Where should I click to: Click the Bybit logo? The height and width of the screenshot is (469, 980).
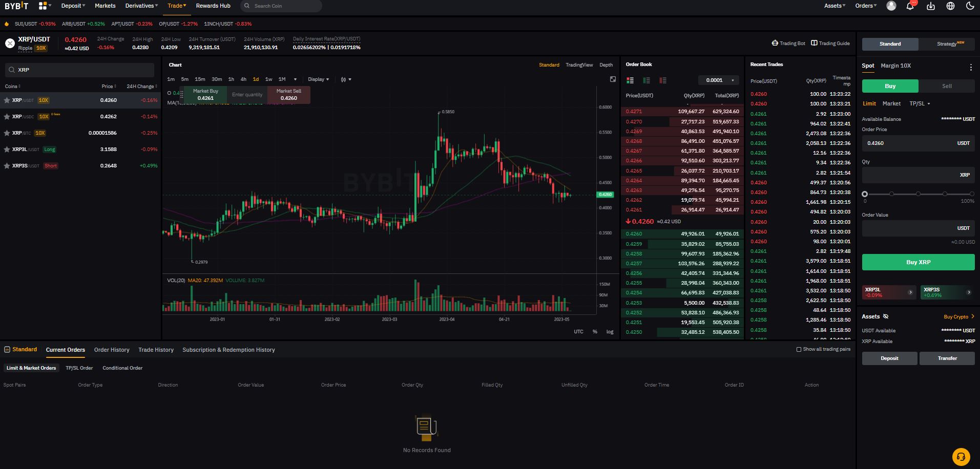[x=16, y=6]
